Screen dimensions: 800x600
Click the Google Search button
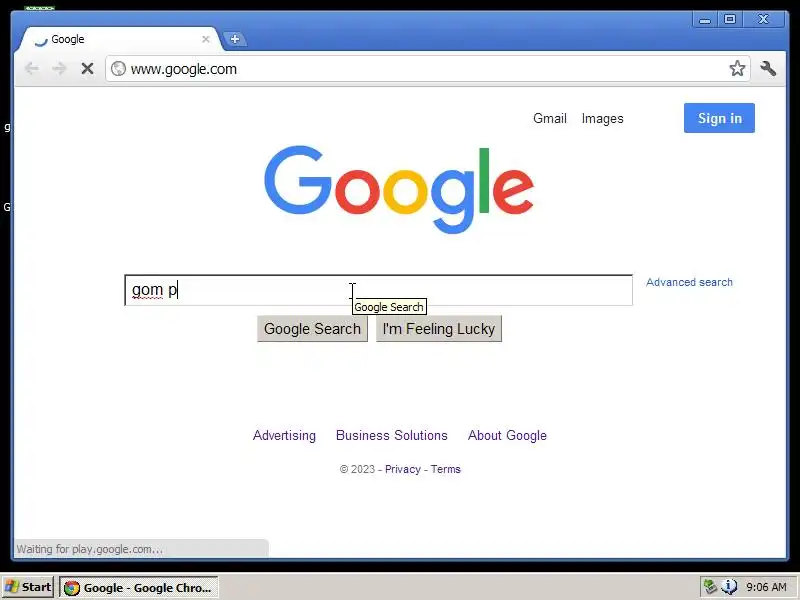(312, 329)
